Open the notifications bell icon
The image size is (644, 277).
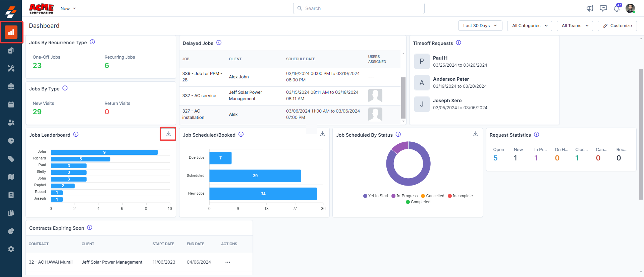click(x=616, y=8)
